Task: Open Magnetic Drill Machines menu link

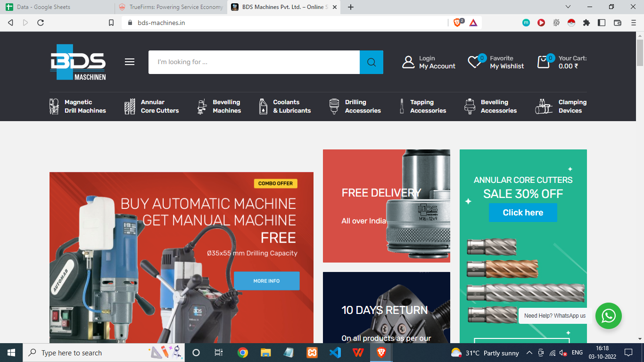Action: point(85,107)
